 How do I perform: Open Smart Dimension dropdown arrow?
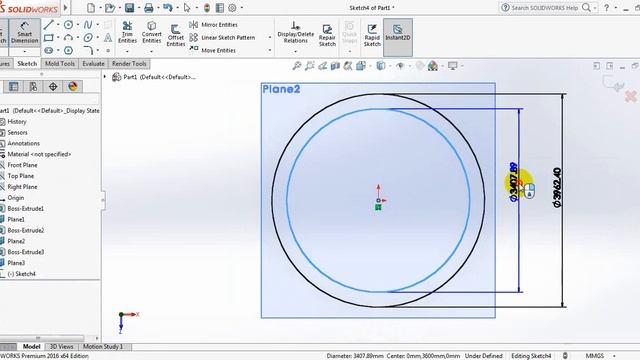point(24,51)
